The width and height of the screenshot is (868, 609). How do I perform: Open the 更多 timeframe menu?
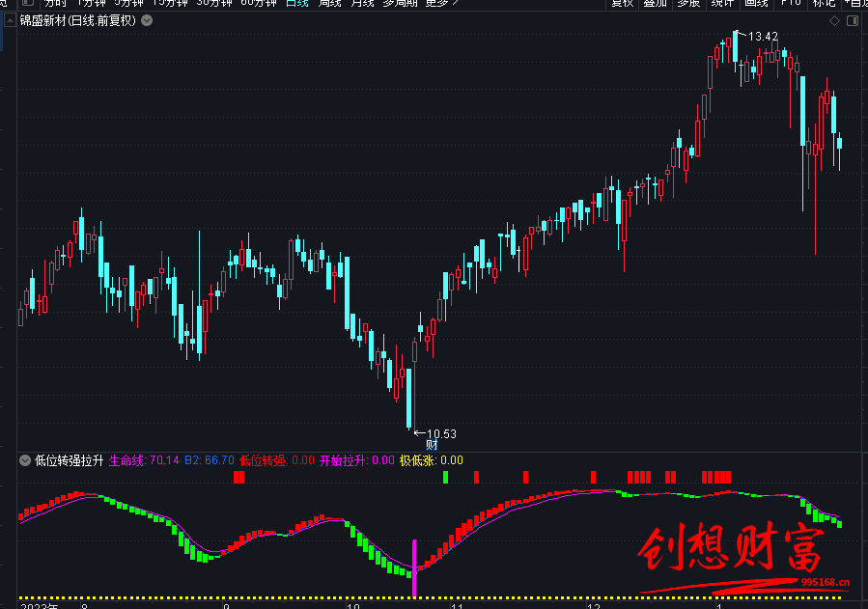pos(441,3)
